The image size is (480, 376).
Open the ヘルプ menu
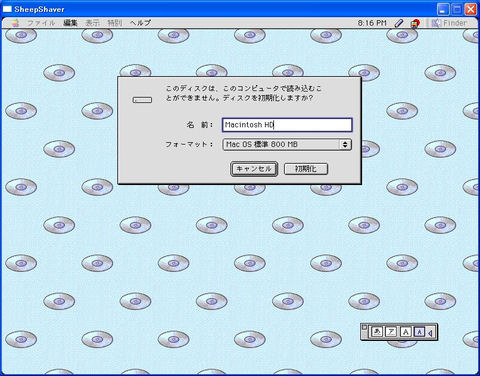click(140, 23)
